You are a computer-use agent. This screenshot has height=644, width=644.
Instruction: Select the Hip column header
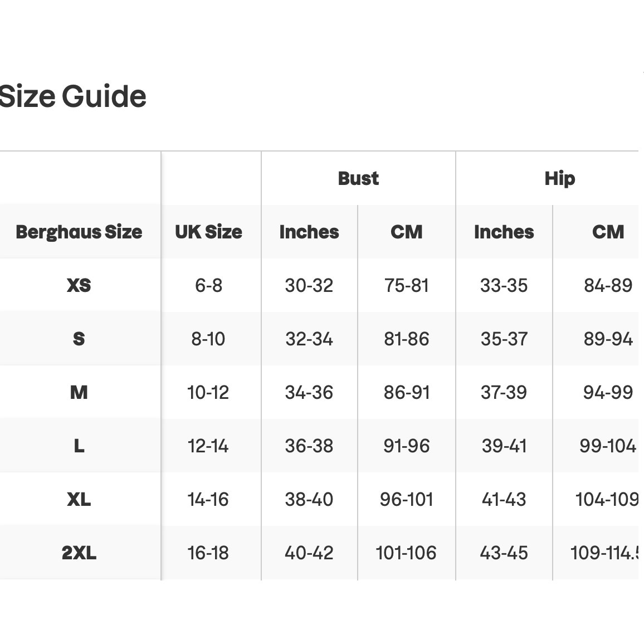(559, 179)
